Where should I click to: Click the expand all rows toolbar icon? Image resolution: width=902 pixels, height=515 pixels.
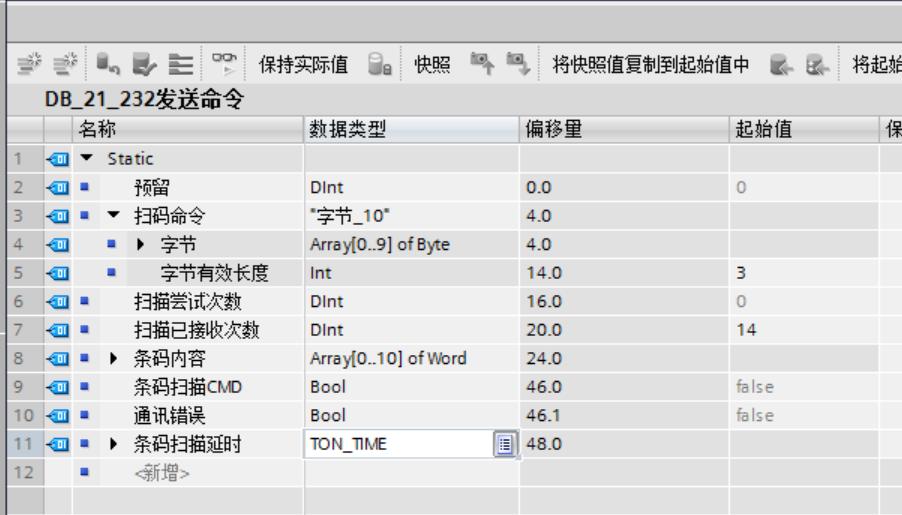(x=181, y=63)
